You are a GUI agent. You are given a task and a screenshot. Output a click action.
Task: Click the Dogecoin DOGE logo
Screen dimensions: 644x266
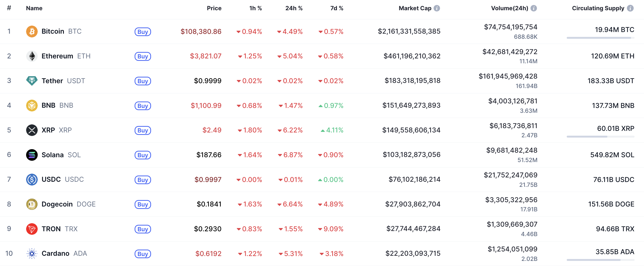(32, 204)
